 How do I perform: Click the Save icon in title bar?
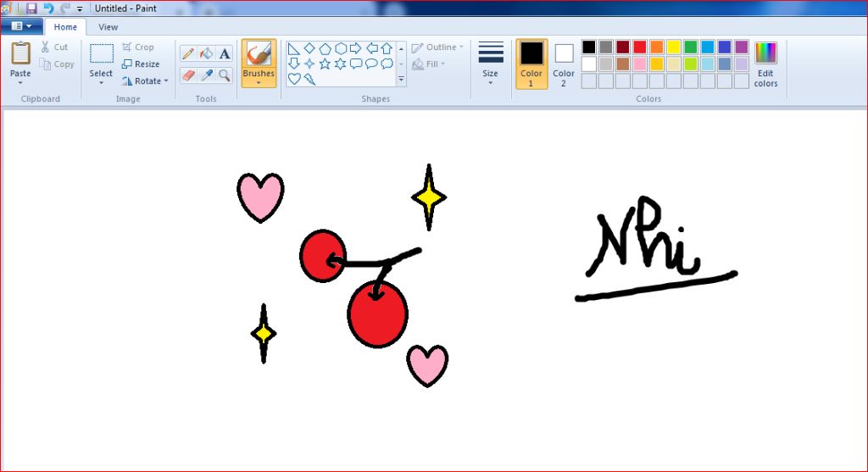click(x=31, y=8)
